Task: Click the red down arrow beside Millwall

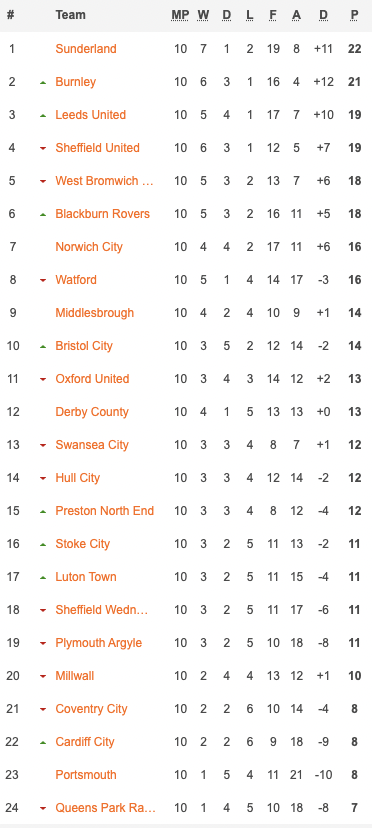Action: click(43, 676)
